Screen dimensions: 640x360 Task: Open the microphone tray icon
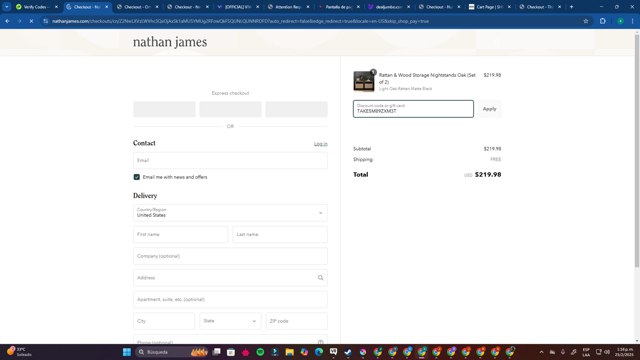563,352
